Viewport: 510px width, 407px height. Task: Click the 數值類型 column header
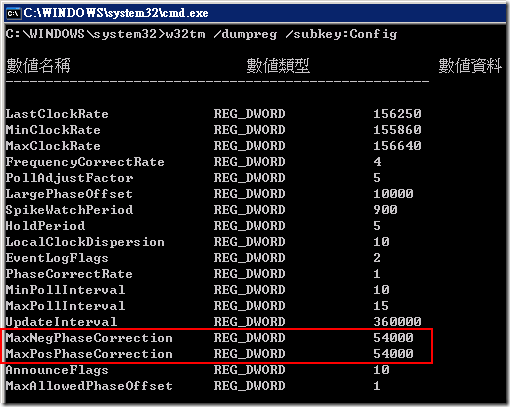coord(278,65)
